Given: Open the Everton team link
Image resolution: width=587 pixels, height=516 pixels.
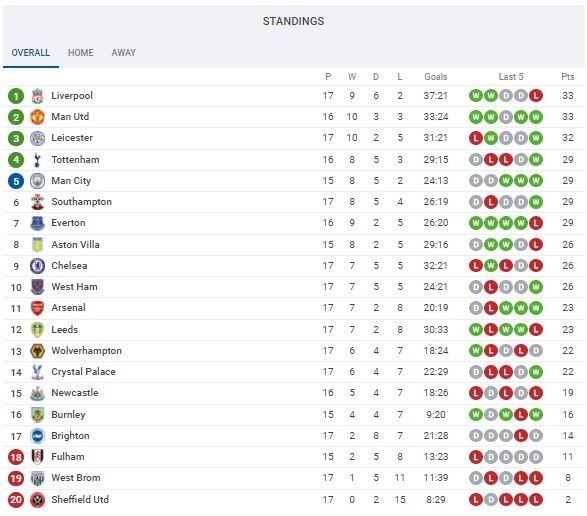Looking at the screenshot, I should click(x=68, y=223).
